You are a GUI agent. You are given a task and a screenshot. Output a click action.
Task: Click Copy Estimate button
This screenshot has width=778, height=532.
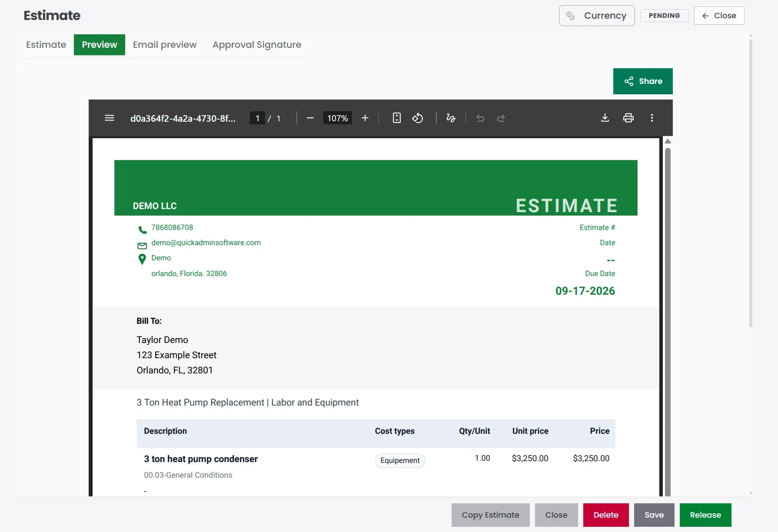491,515
